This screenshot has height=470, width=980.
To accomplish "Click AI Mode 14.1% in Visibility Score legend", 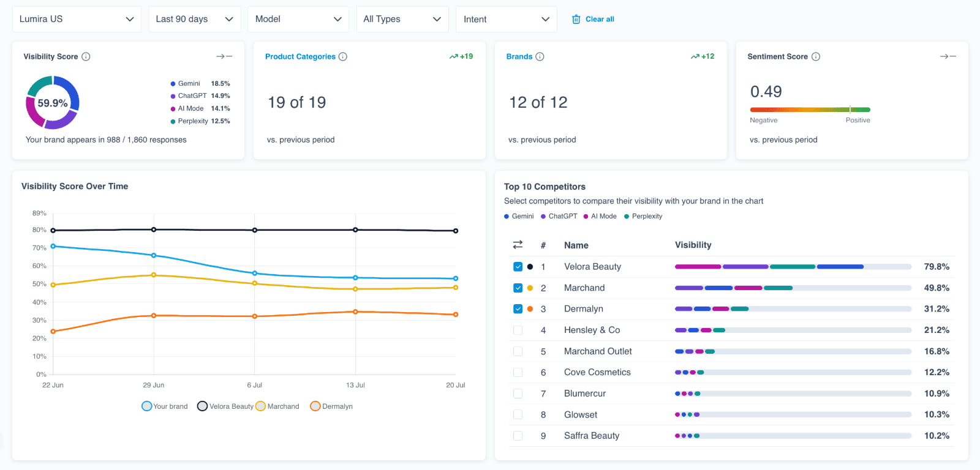I will tap(200, 108).
